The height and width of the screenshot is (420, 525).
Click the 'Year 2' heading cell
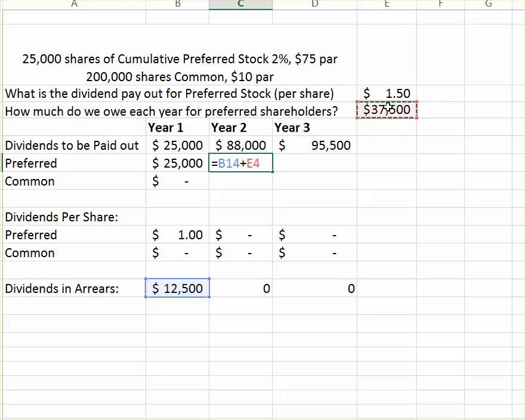click(x=241, y=128)
